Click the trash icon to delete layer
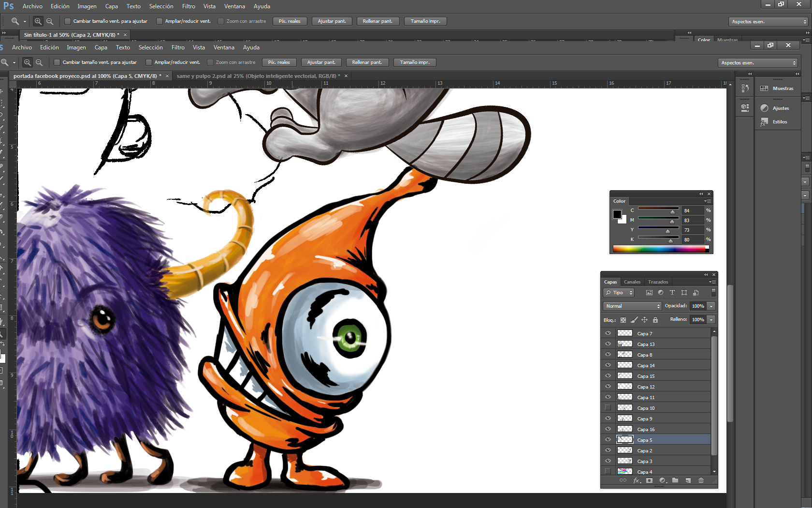Viewport: 812px width, 508px height. [701, 480]
